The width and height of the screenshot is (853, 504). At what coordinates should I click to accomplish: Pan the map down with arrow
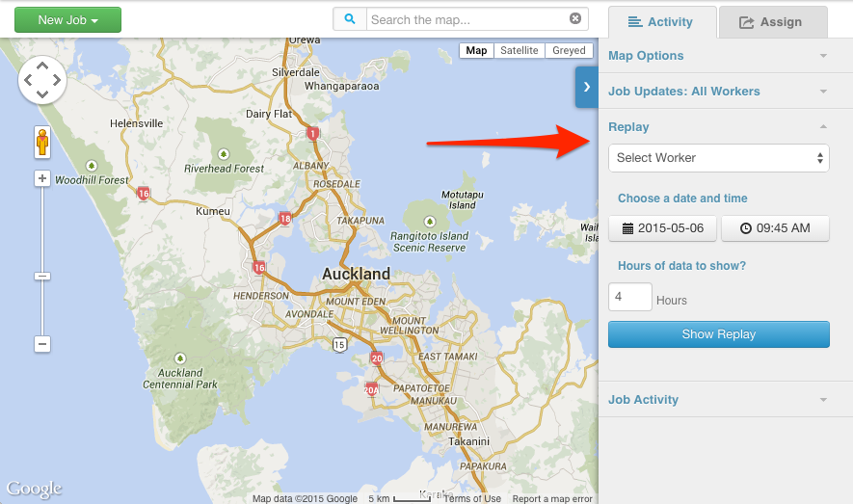(42, 94)
